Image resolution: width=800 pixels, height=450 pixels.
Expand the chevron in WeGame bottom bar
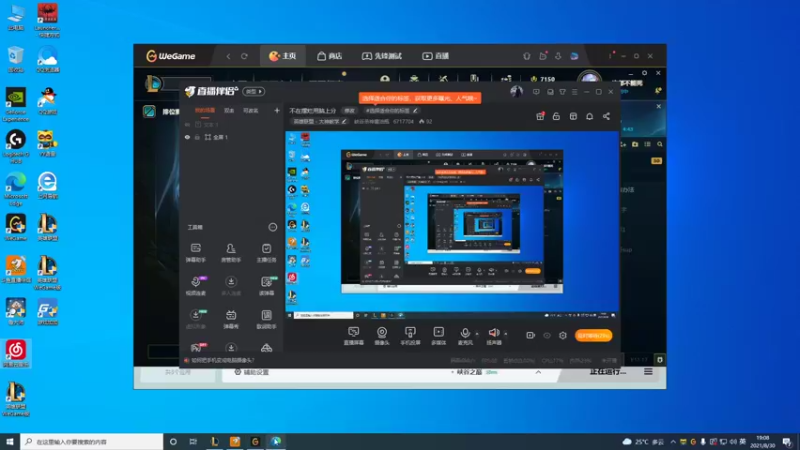pyautogui.click(x=538, y=372)
